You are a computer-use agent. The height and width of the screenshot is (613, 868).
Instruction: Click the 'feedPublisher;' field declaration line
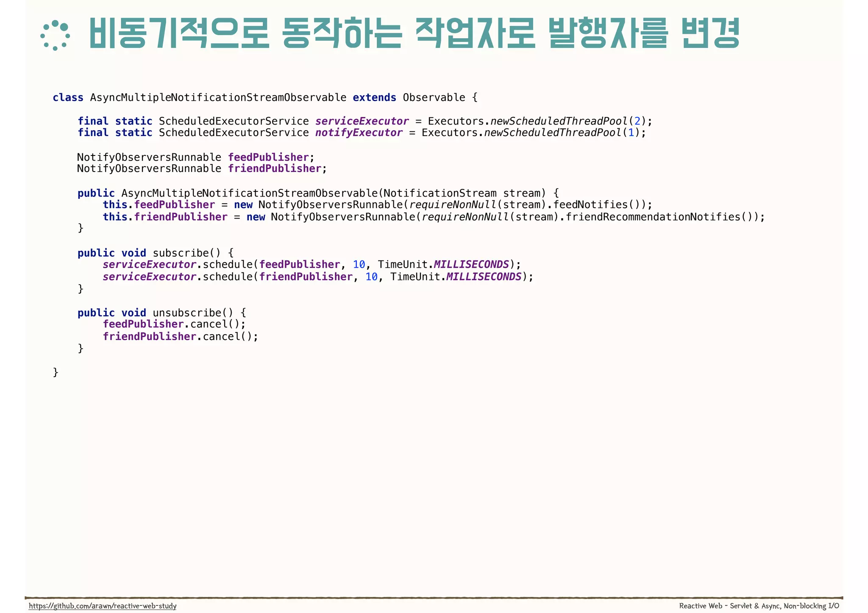click(x=196, y=157)
